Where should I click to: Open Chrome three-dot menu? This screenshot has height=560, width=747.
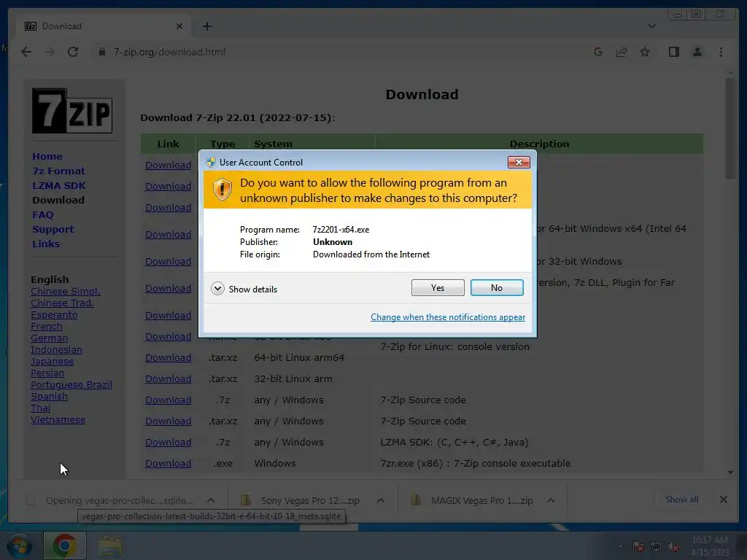coord(721,52)
